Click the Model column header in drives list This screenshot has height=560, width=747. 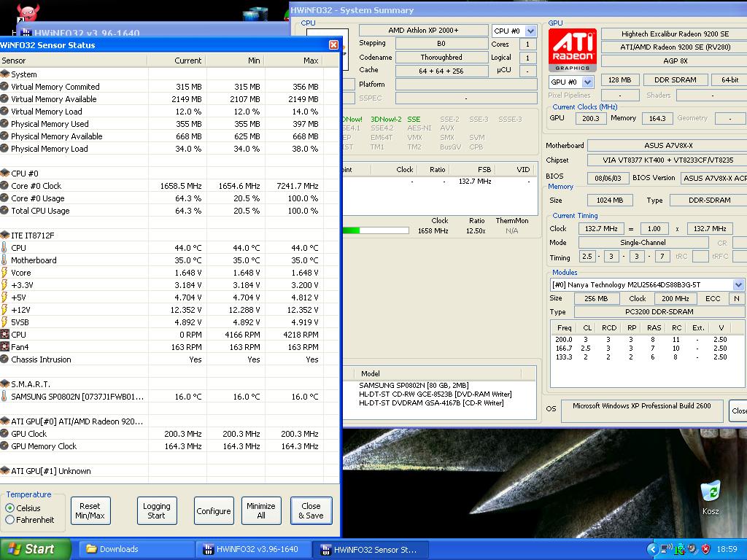pos(438,373)
